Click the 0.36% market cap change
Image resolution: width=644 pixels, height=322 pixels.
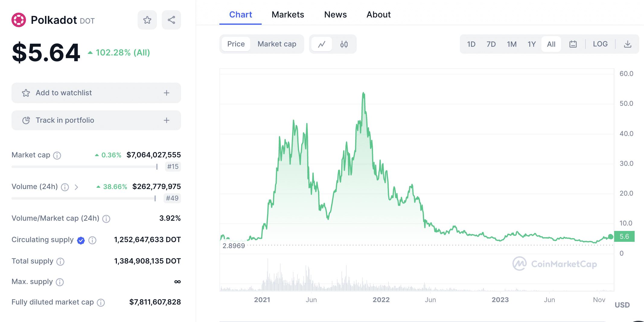pos(108,155)
